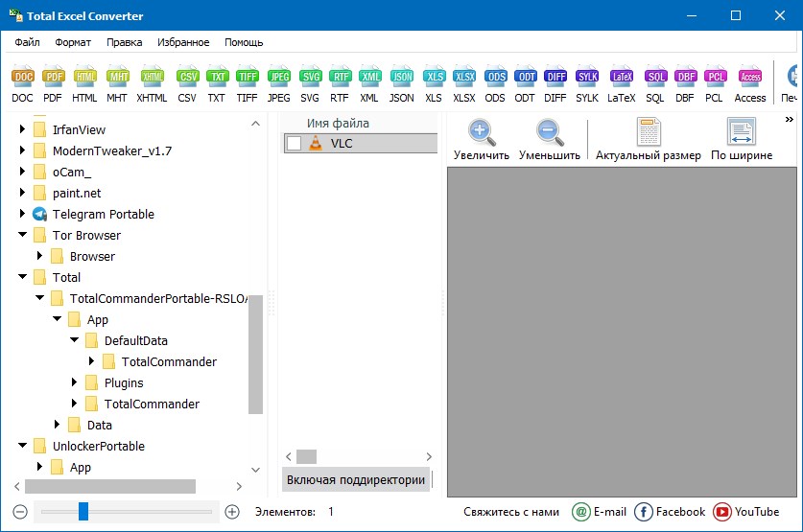The height and width of the screenshot is (532, 803).
Task: Collapse the Total folder
Action: click(22, 276)
